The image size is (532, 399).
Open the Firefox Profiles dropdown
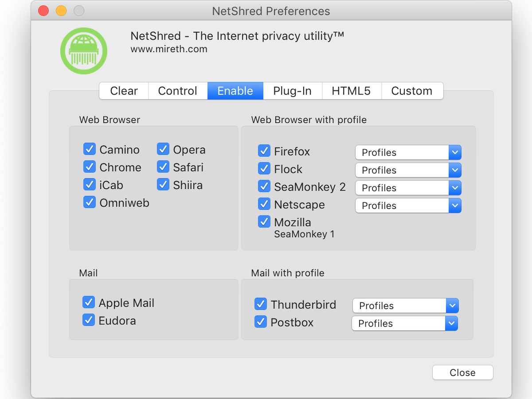point(408,153)
